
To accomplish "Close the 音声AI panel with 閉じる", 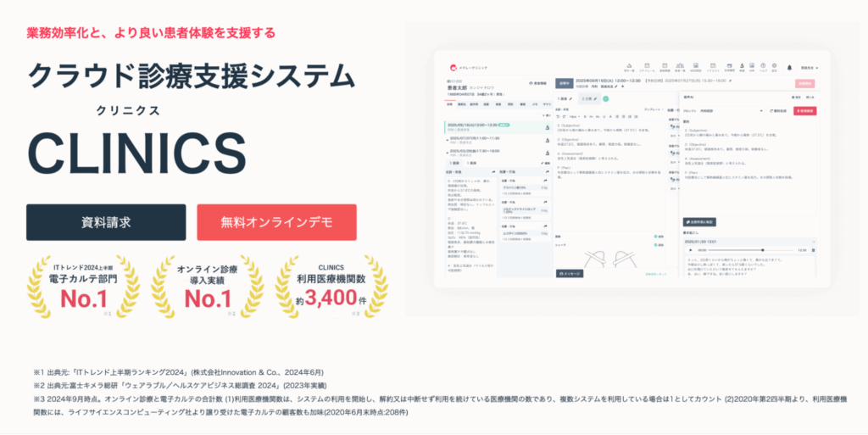I will click(x=810, y=98).
